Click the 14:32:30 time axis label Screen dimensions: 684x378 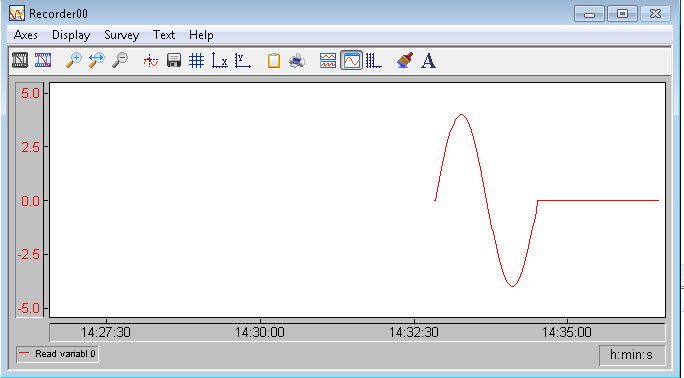coord(414,333)
